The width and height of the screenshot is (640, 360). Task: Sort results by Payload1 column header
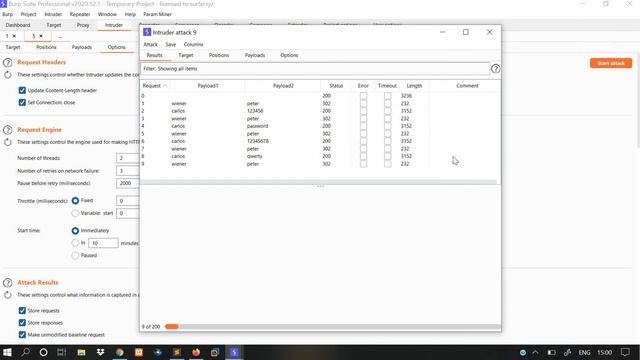pos(208,86)
